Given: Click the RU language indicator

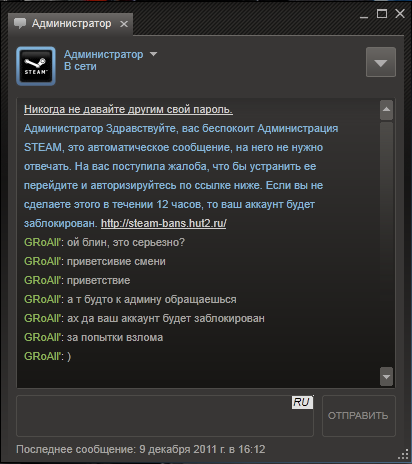Looking at the screenshot, I should click(302, 402).
